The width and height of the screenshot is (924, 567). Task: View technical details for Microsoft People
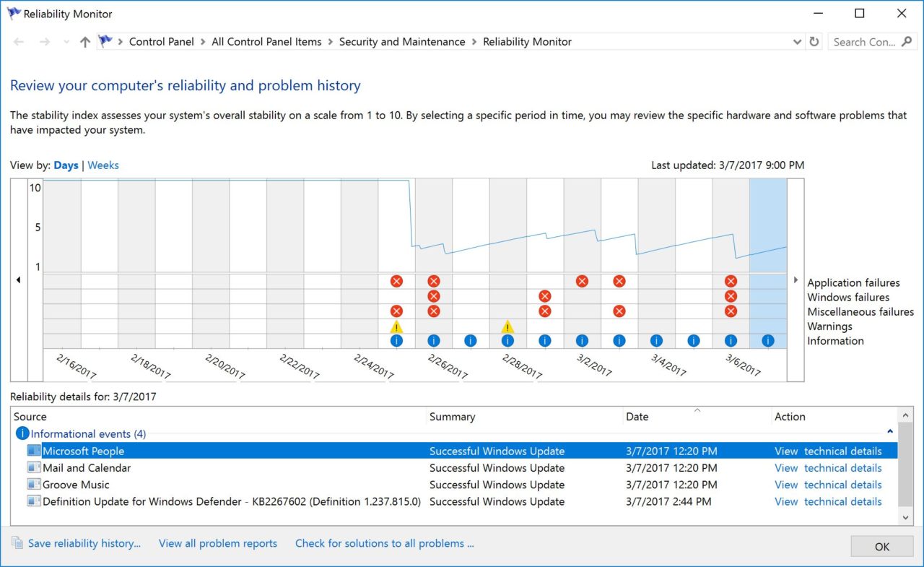[828, 451]
